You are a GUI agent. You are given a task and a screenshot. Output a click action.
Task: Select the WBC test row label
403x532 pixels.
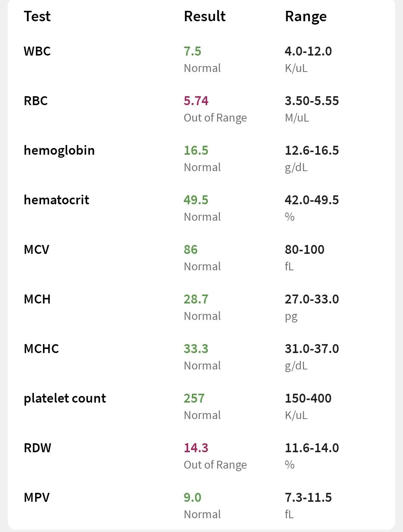37,51
